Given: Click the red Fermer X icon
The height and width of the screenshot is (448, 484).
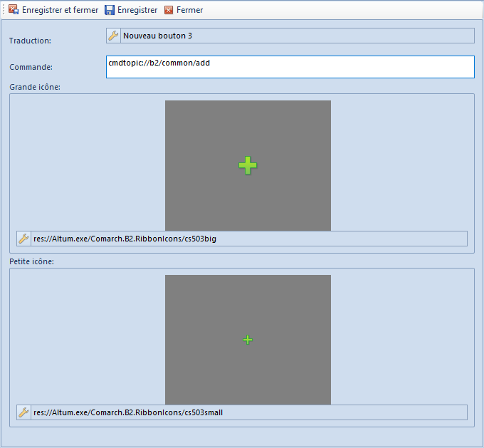Looking at the screenshot, I should (169, 10).
